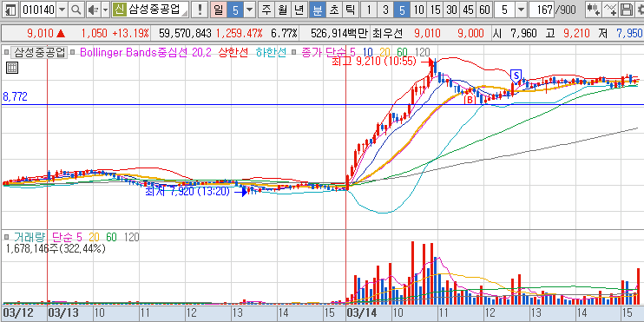644x322 pixels.
Task: Select the 년 yearly chart tab
Action: click(299, 10)
